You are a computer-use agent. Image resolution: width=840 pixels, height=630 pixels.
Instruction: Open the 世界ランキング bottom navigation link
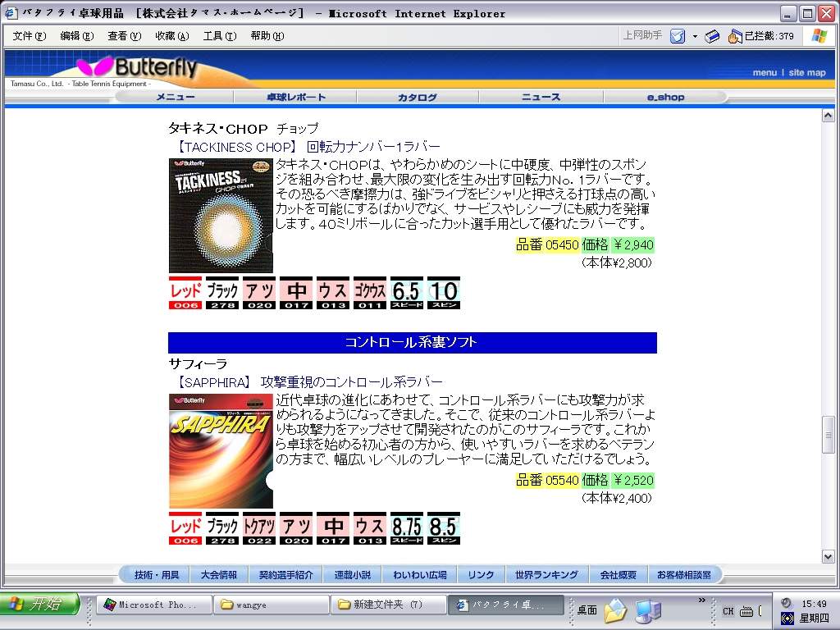[x=546, y=575]
